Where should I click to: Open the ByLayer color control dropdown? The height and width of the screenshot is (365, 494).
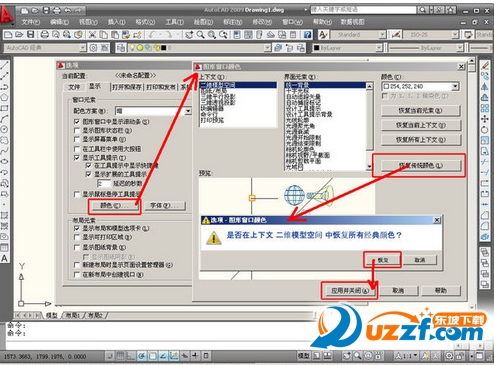(379, 48)
